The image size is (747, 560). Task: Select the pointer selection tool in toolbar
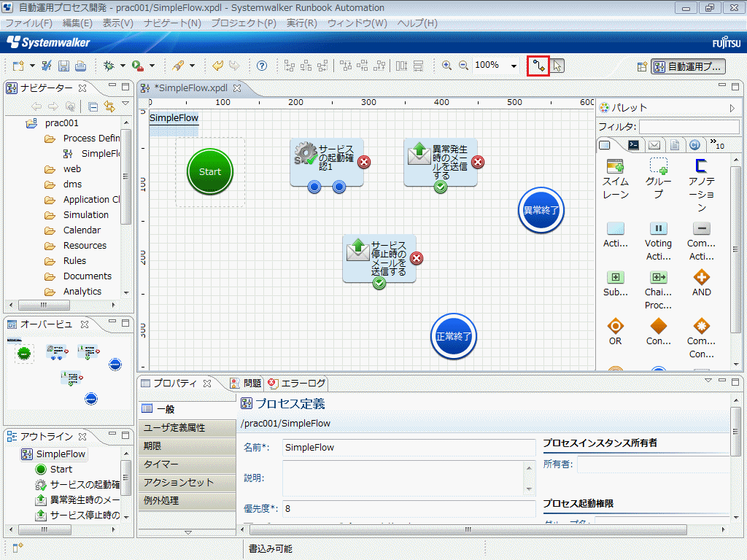point(557,66)
